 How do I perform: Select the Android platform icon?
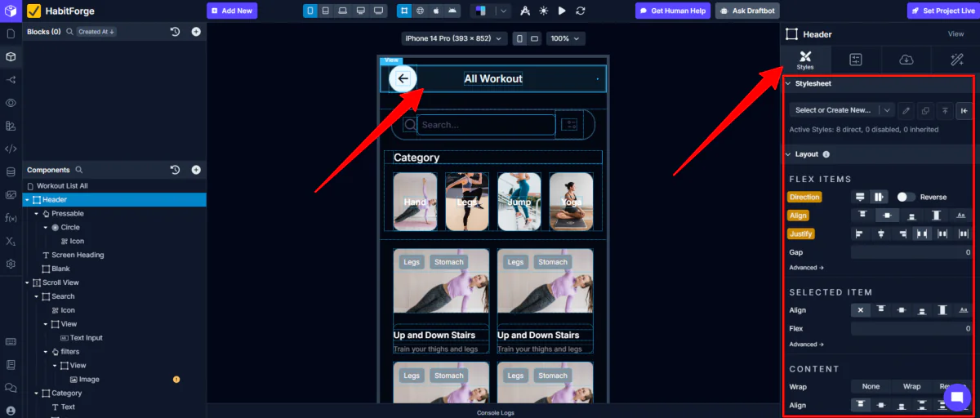453,11
